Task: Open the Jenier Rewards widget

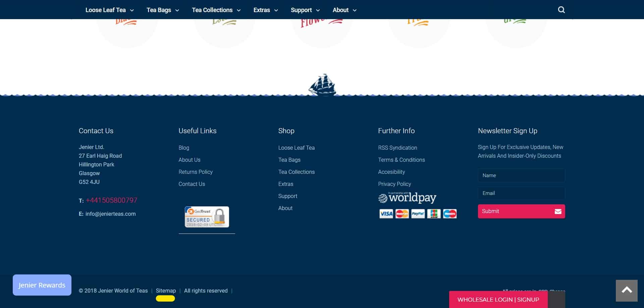Action: 42,285
